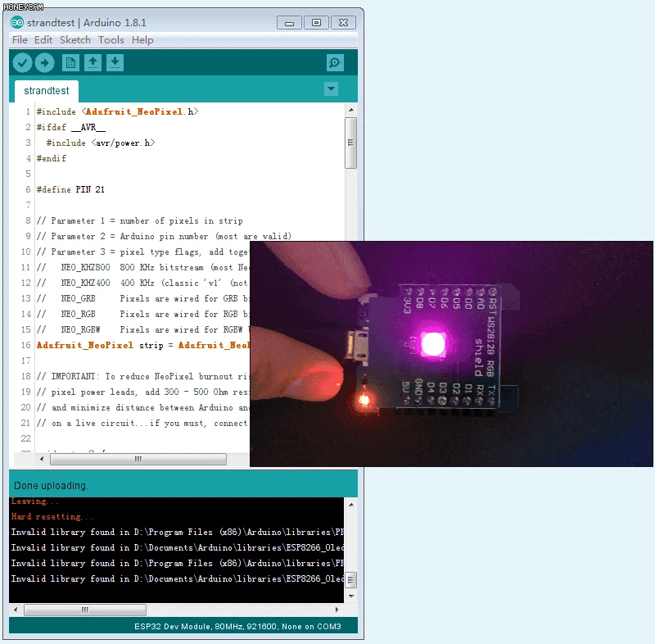The height and width of the screenshot is (644, 655).
Task: Click console vertical scrollbar up arrow
Action: [351, 505]
